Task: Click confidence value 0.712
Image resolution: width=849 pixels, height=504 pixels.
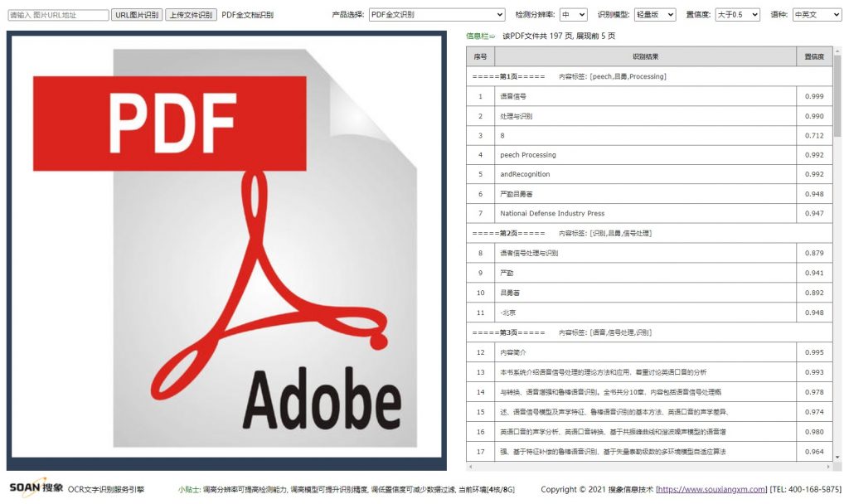Action: click(x=814, y=135)
